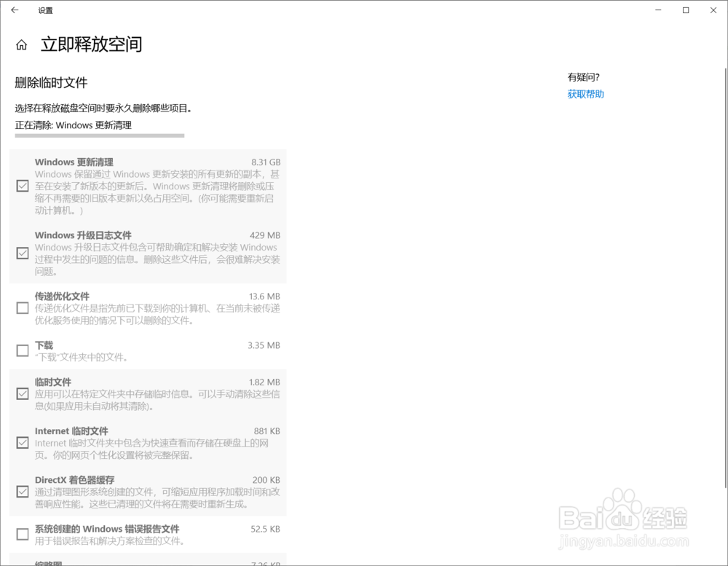
Task: Click the 传递优化文件 title
Action: click(x=62, y=296)
